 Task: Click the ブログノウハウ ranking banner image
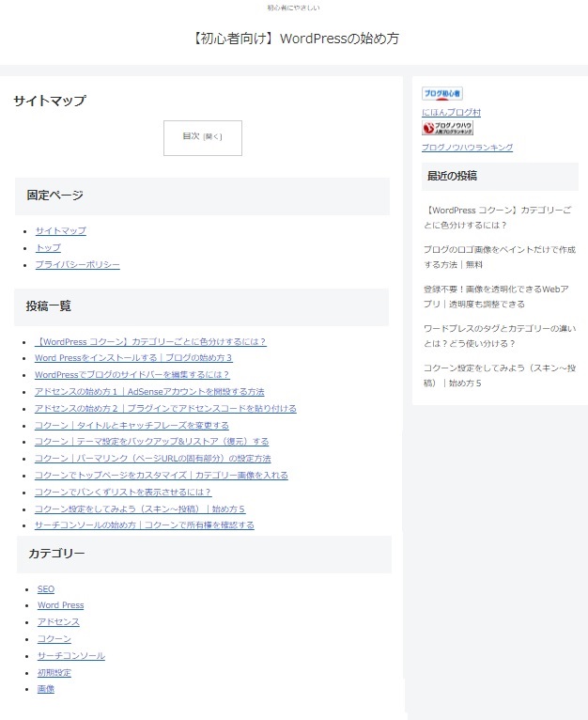click(447, 128)
